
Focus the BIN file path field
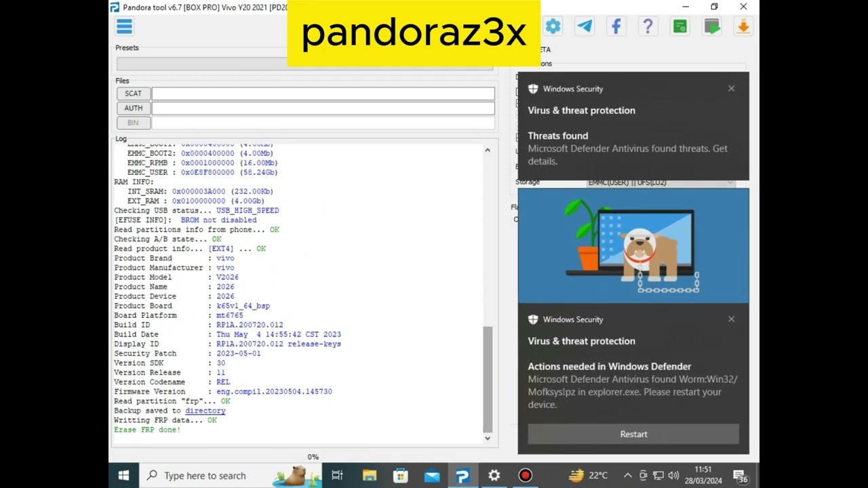point(323,123)
